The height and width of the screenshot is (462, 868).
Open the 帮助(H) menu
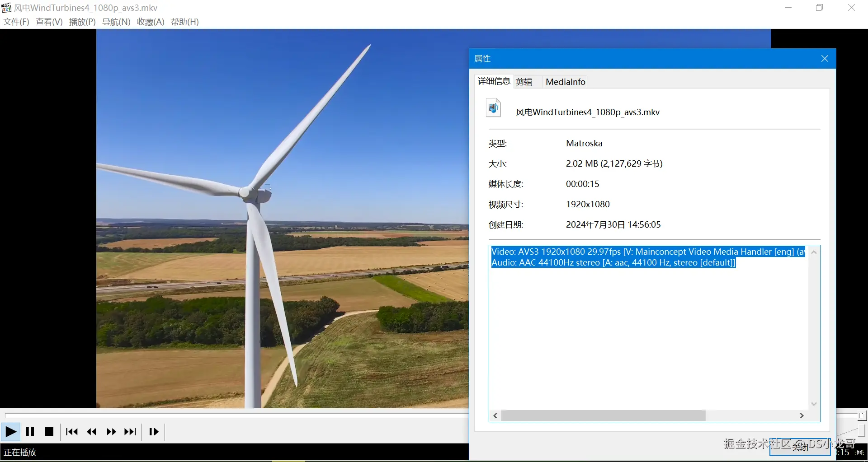click(184, 22)
